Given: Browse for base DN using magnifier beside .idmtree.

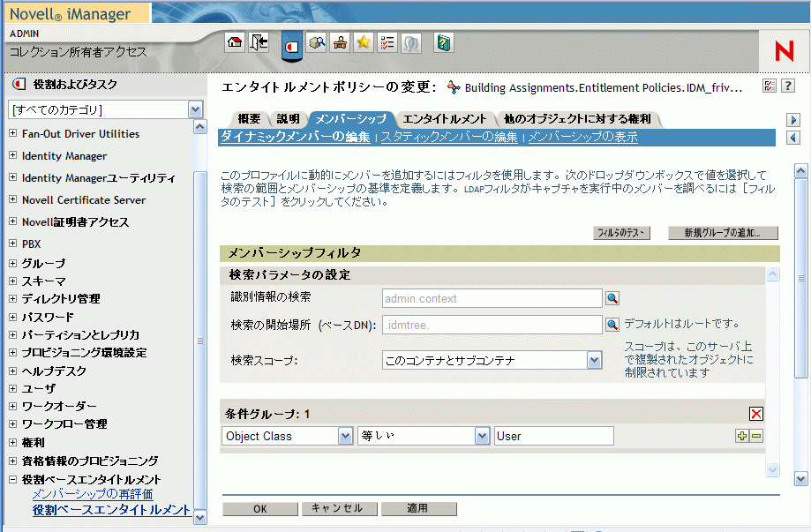Looking at the screenshot, I should coord(612,325).
